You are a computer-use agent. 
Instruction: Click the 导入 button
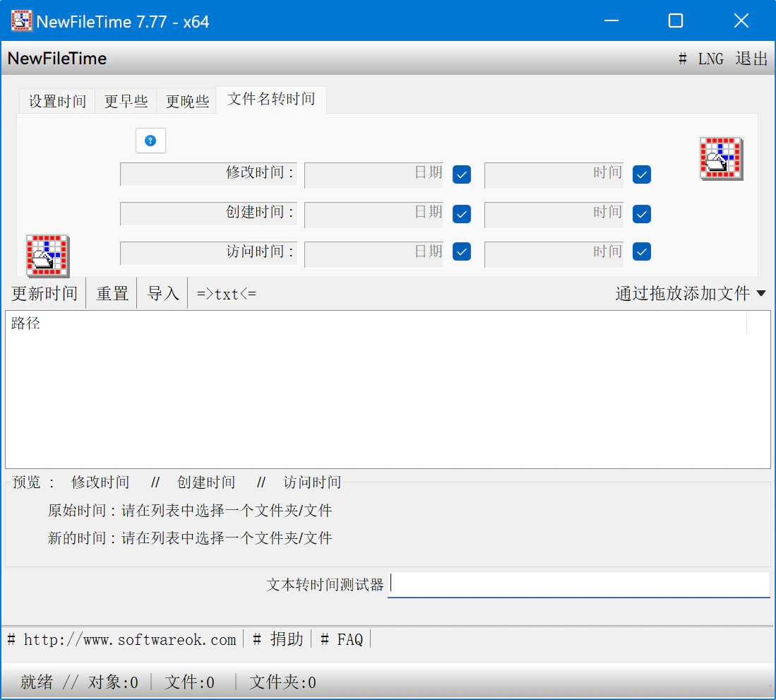coord(163,294)
